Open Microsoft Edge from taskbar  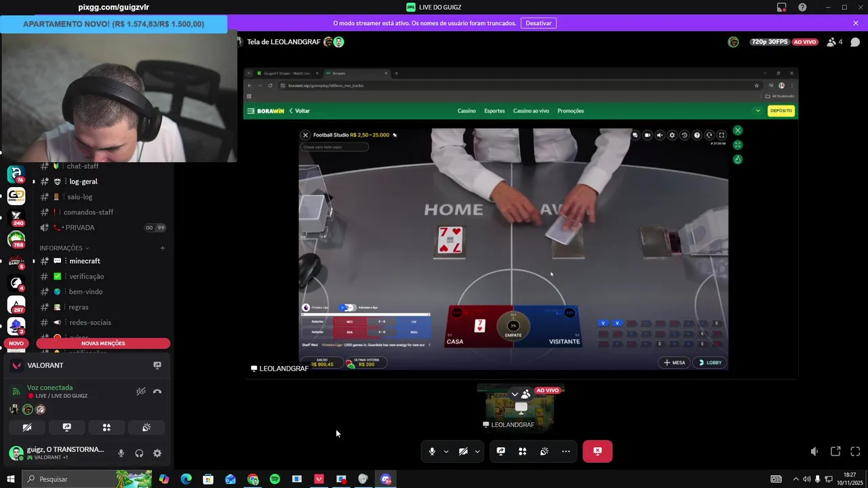click(x=186, y=479)
